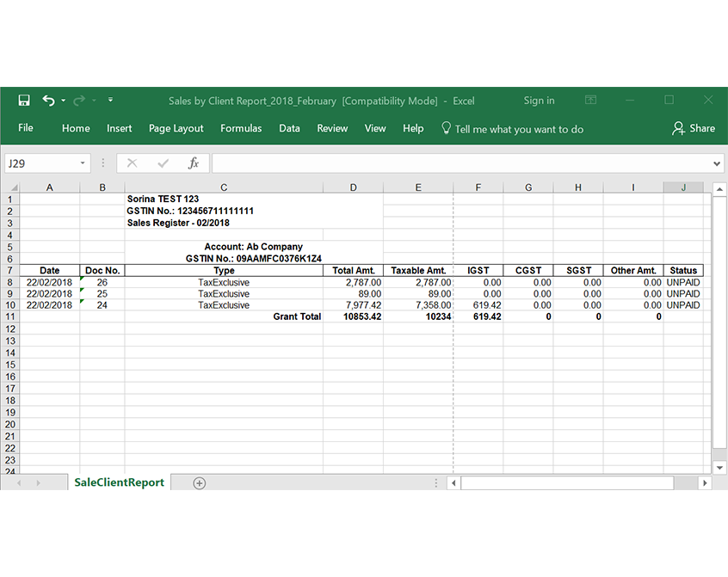Open the Undo history dropdown arrow
The image size is (728, 577).
coord(63,101)
